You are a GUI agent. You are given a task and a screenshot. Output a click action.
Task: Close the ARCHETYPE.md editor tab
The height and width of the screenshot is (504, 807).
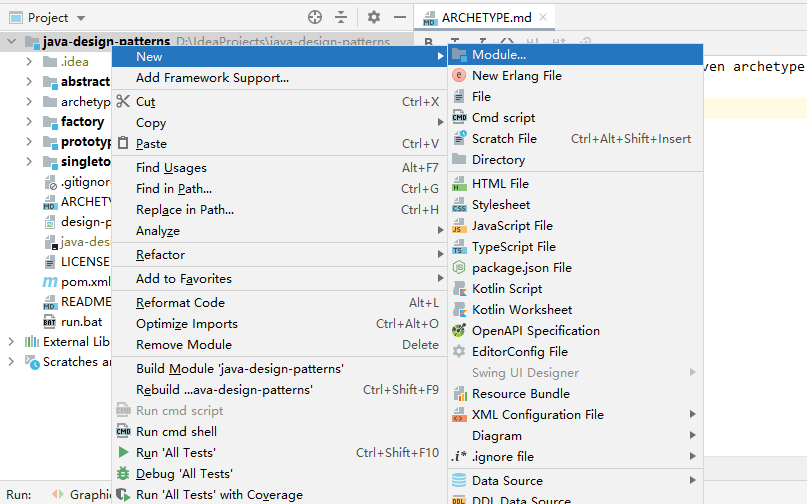(543, 17)
